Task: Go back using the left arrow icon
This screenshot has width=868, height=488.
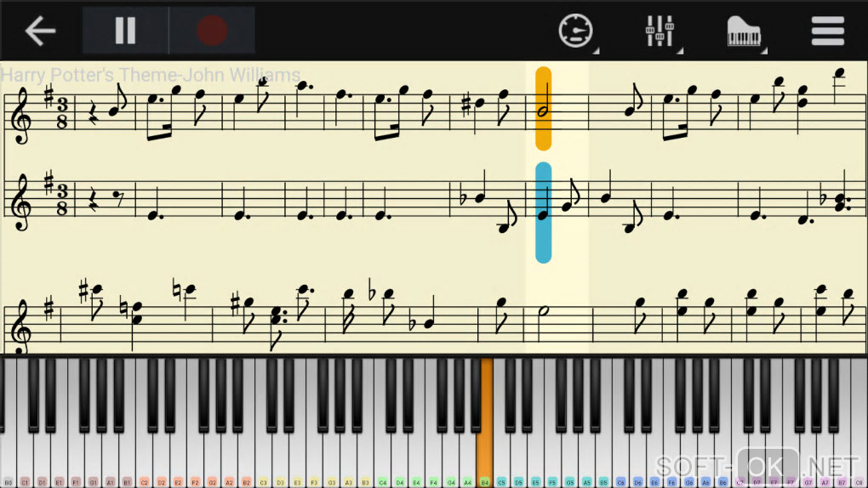Action: pos(40,31)
